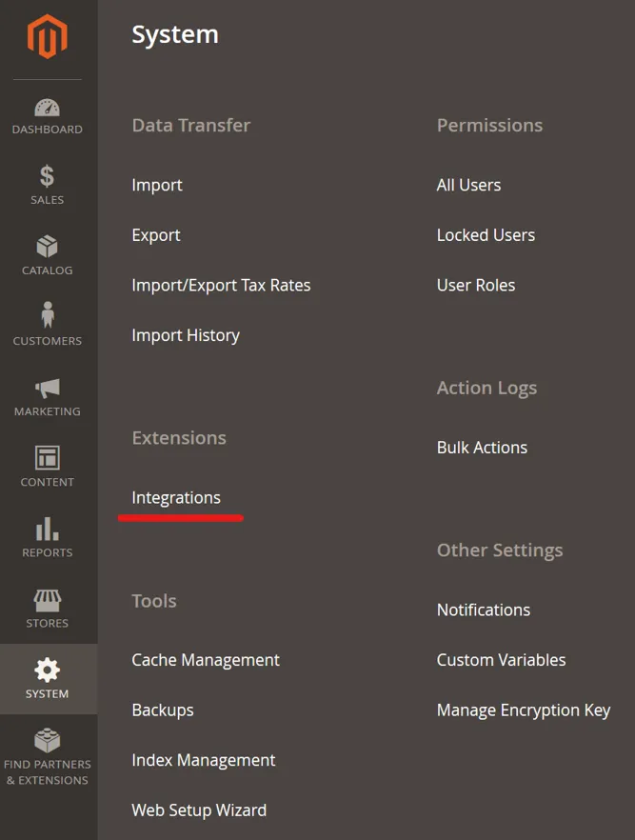Open Notifications settings
The image size is (635, 840).
[x=484, y=610]
